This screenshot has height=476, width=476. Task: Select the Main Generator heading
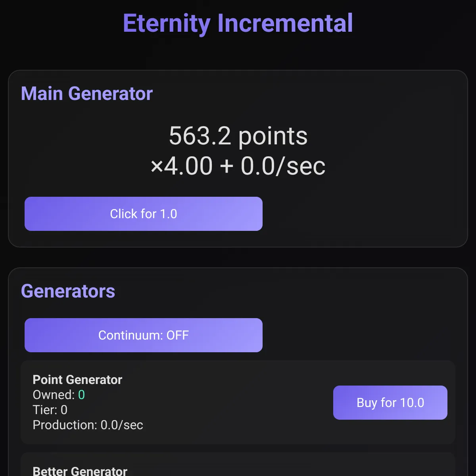[x=87, y=94]
